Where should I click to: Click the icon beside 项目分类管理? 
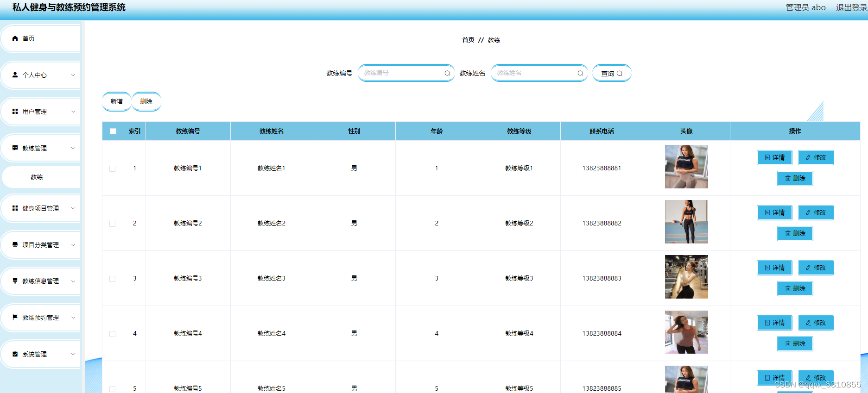point(15,245)
